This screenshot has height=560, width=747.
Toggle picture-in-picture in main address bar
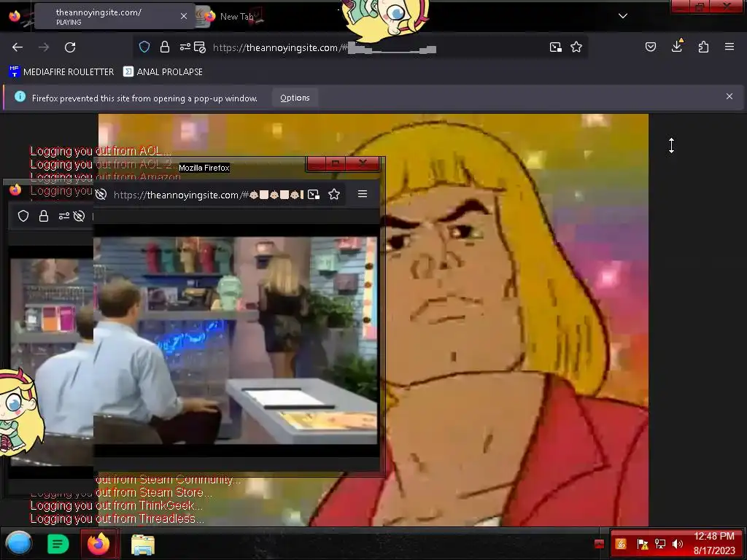pyautogui.click(x=555, y=47)
